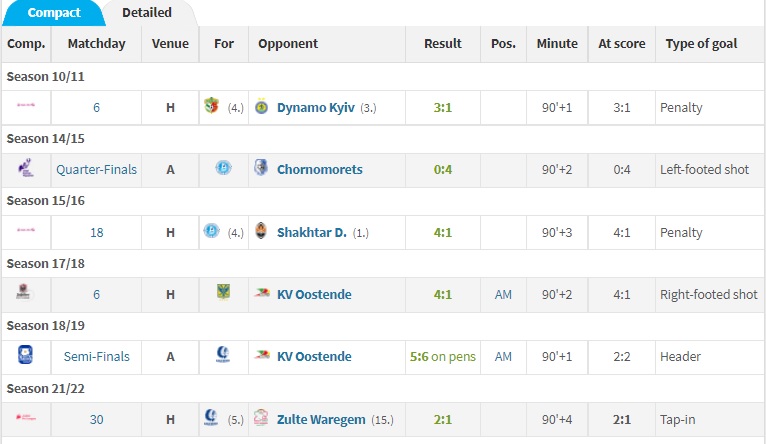Click the Minute column header

pos(557,44)
